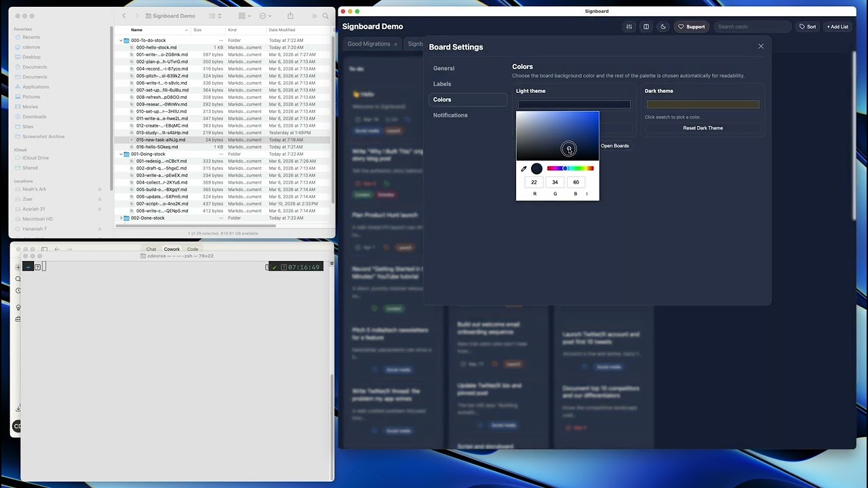Viewport: 868px width, 488px height.
Task: Eject the Azariah 21 volume
Action: [x=100, y=209]
